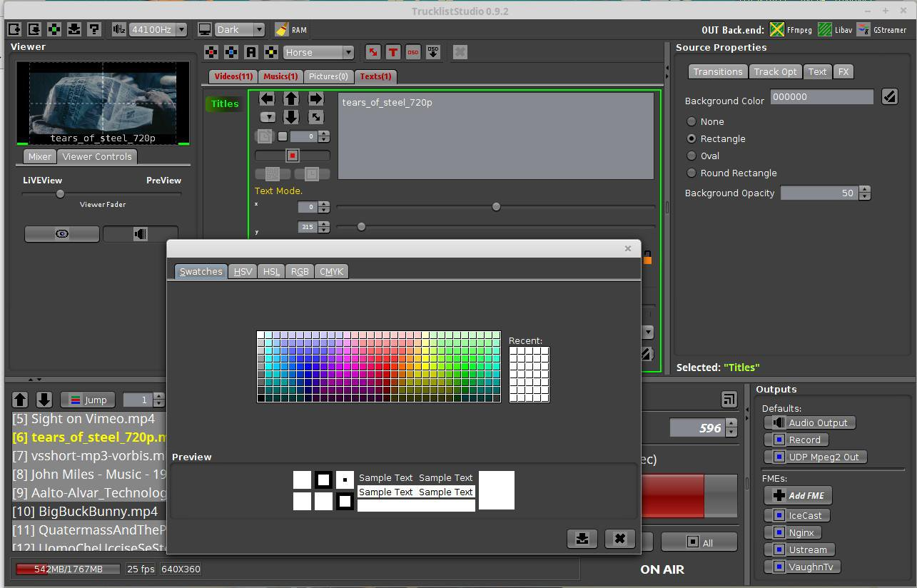Cancel color dialog with the X button
The height and width of the screenshot is (588, 917).
(619, 539)
